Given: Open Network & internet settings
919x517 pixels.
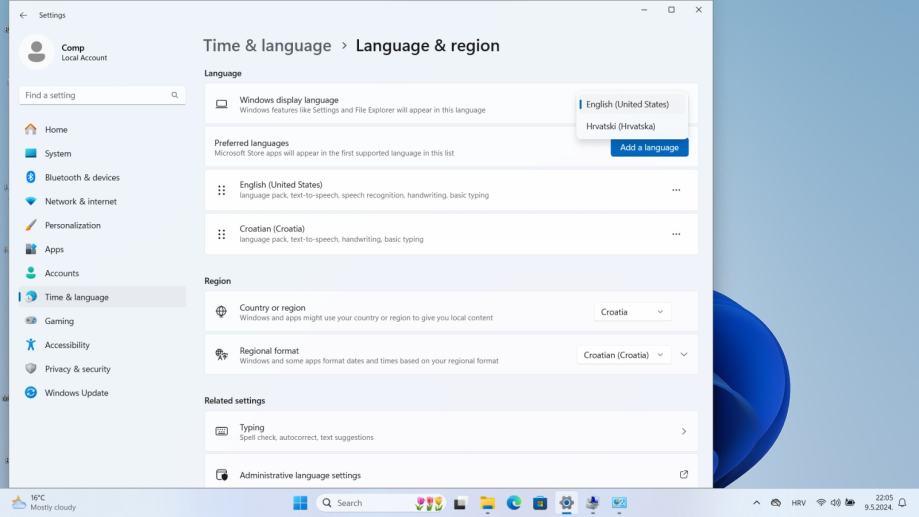Looking at the screenshot, I should [103, 202].
